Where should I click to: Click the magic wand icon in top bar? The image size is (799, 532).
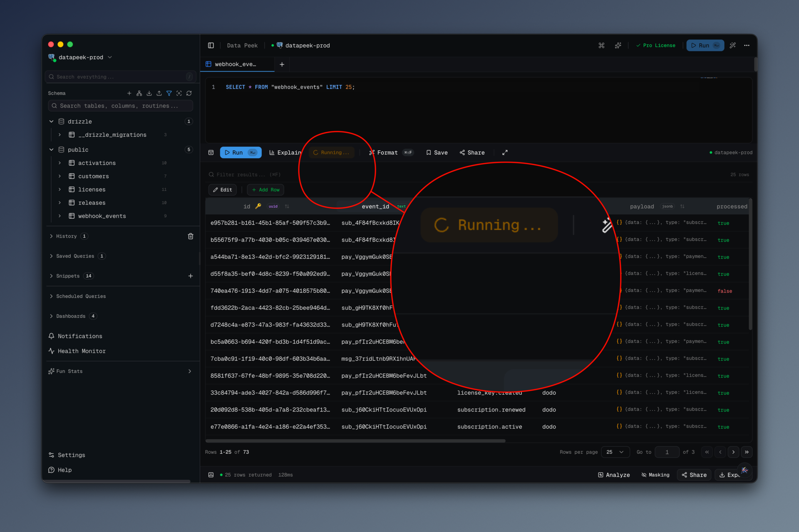(733, 45)
